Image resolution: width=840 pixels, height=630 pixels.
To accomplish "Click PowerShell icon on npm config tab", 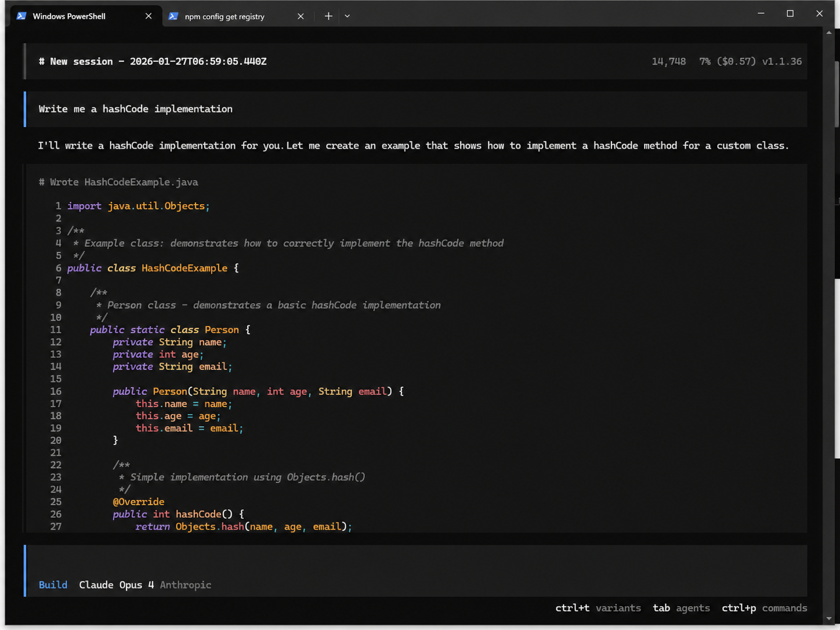I will pyautogui.click(x=173, y=16).
